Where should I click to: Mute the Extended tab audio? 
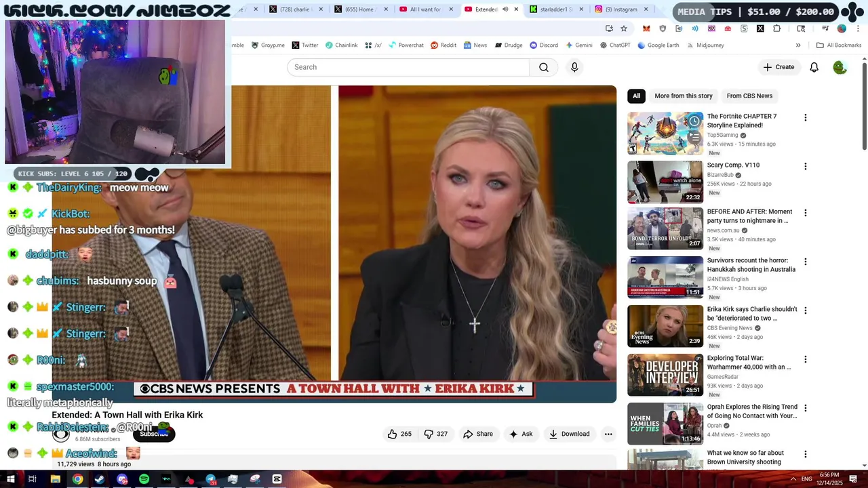[505, 9]
